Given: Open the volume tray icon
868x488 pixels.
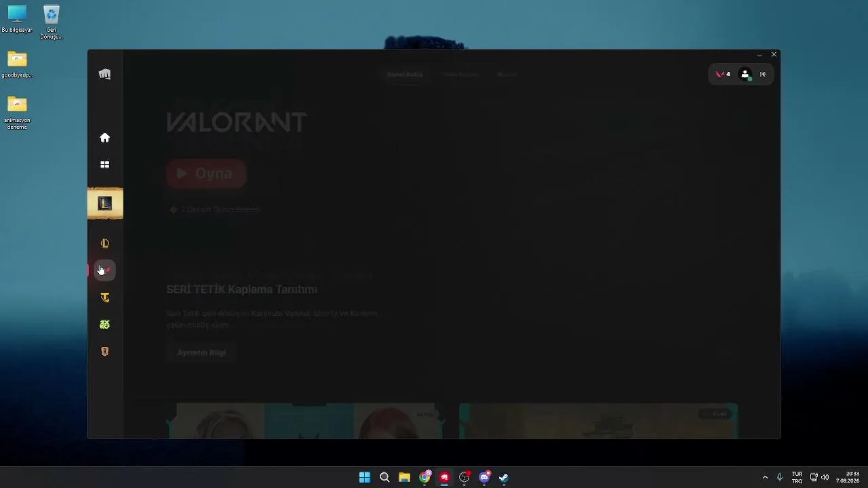Looking at the screenshot, I should (x=825, y=477).
